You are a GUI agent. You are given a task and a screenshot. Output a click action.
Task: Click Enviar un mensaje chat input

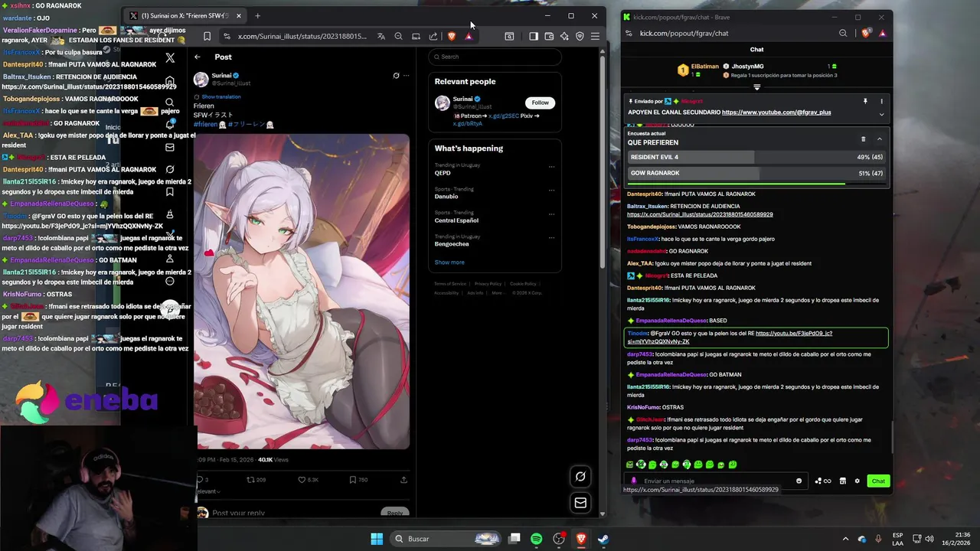click(716, 481)
